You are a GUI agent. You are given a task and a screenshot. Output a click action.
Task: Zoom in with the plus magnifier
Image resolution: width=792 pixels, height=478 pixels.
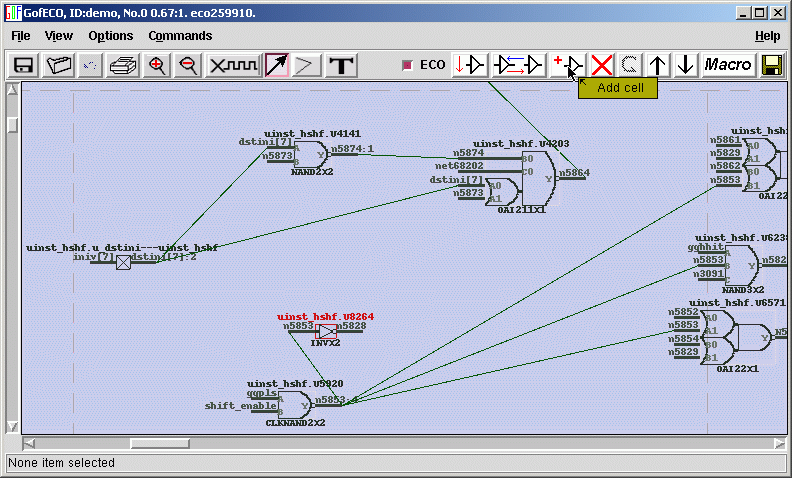156,65
